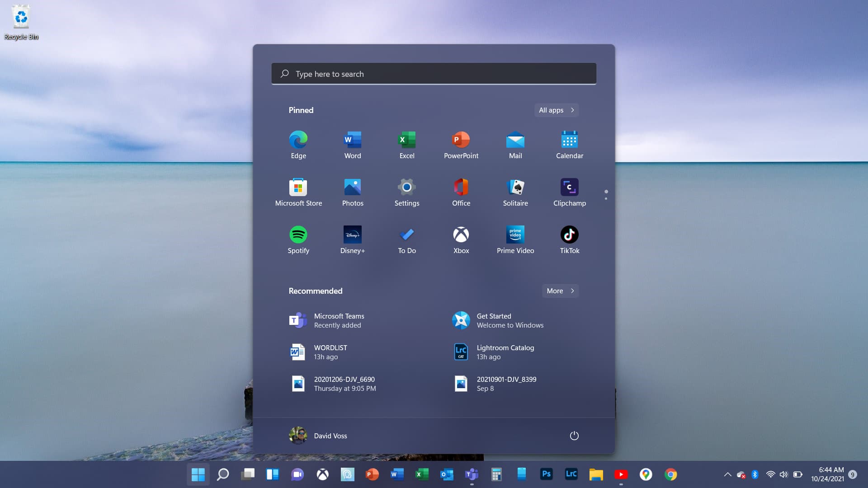The image size is (868, 488).
Task: Go to next pinned apps page dot
Action: pyautogui.click(x=606, y=198)
